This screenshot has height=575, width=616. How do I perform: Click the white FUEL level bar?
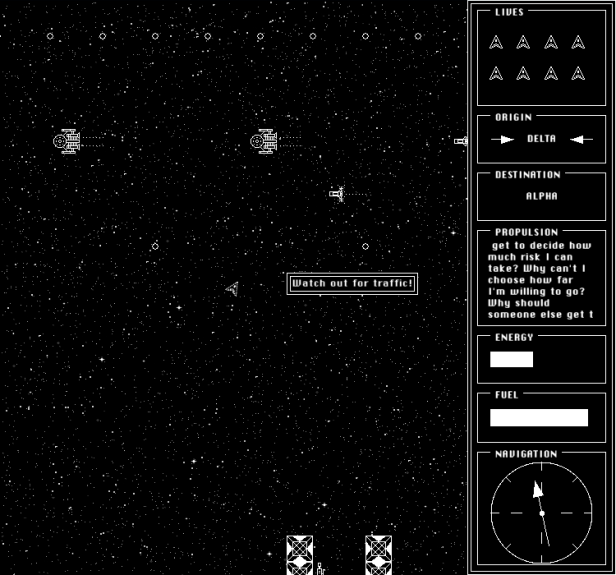(539, 418)
